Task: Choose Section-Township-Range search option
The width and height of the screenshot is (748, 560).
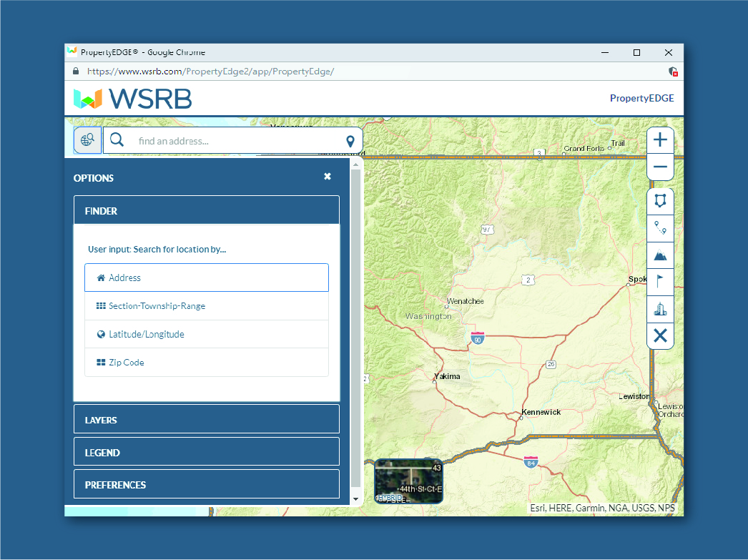Action: 207,306
